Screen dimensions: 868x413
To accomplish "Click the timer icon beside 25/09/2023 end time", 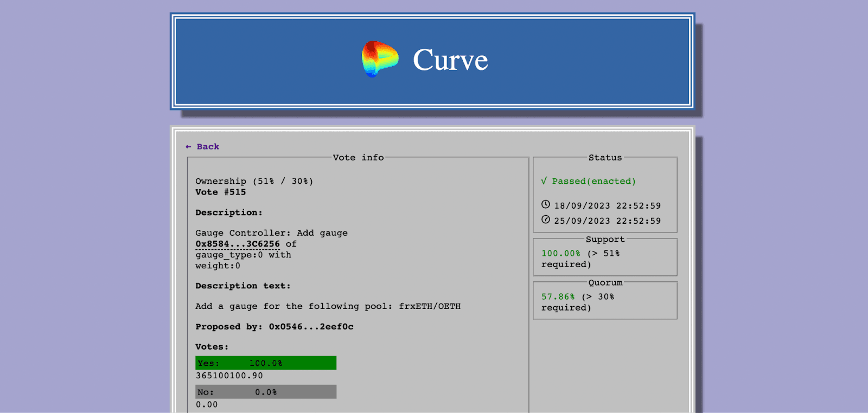I will click(546, 220).
